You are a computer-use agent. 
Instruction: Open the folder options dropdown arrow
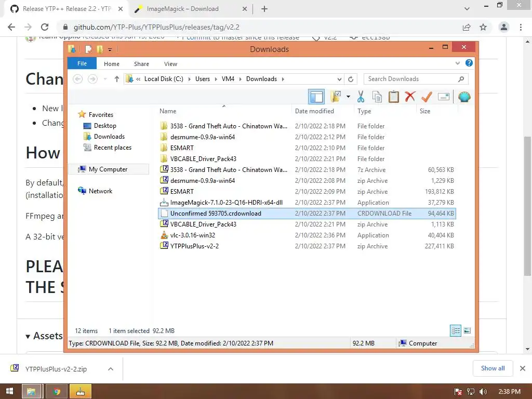coord(348,97)
